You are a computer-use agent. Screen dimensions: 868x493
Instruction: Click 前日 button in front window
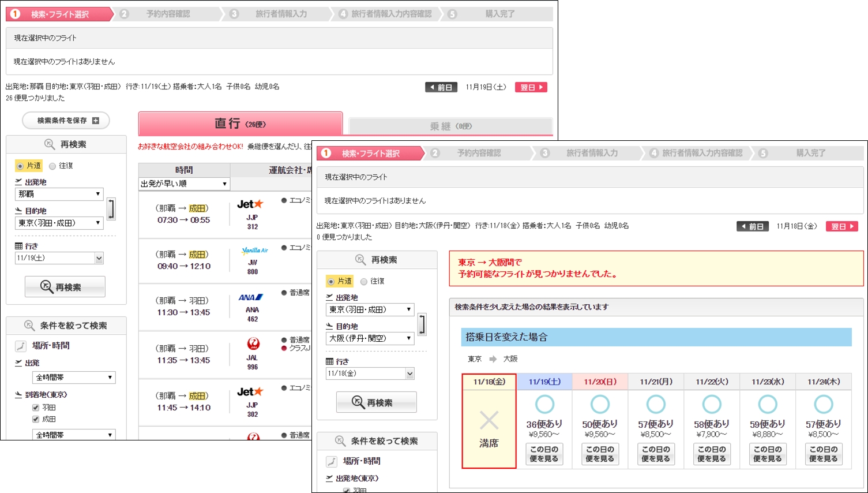(753, 226)
